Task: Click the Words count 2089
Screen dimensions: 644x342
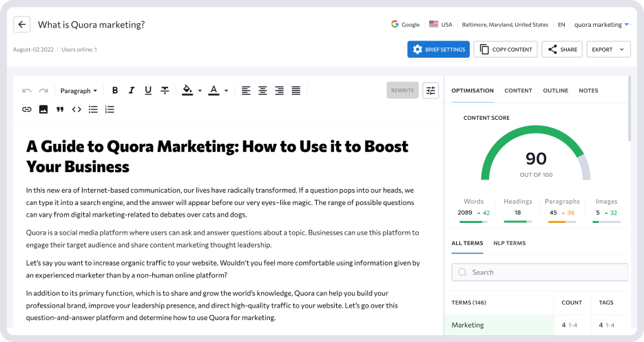Action: tap(465, 213)
